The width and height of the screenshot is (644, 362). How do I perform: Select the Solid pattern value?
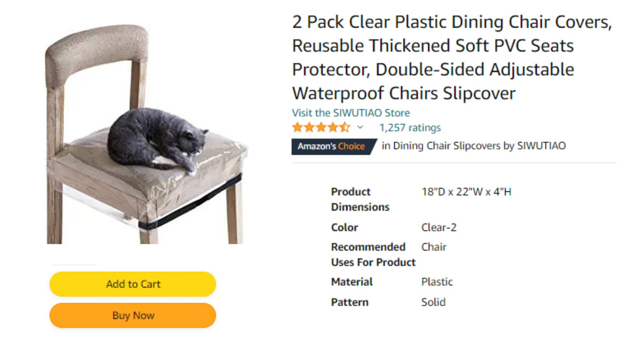coord(433,302)
